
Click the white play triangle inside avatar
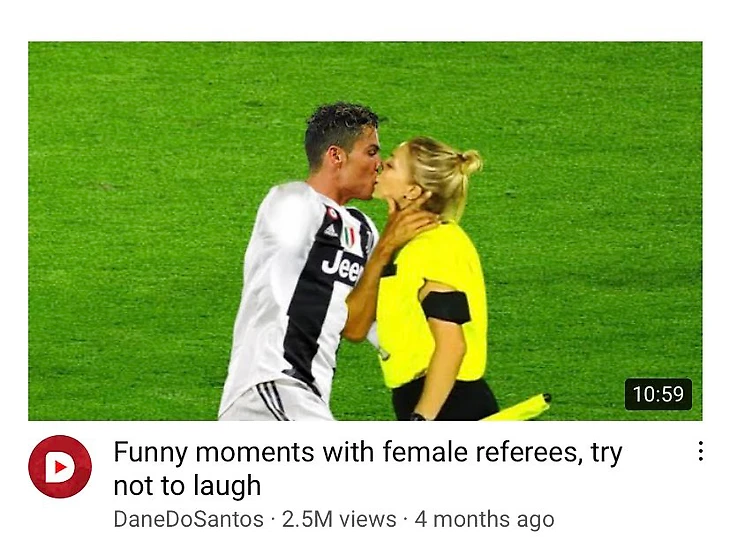pyautogui.click(x=60, y=466)
